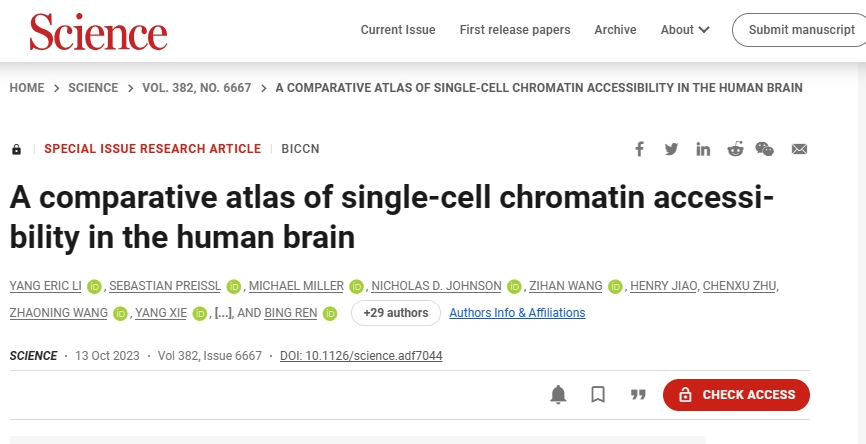Expand the hidden authors ellipsis [...]
The image size is (866, 444).
(x=223, y=313)
